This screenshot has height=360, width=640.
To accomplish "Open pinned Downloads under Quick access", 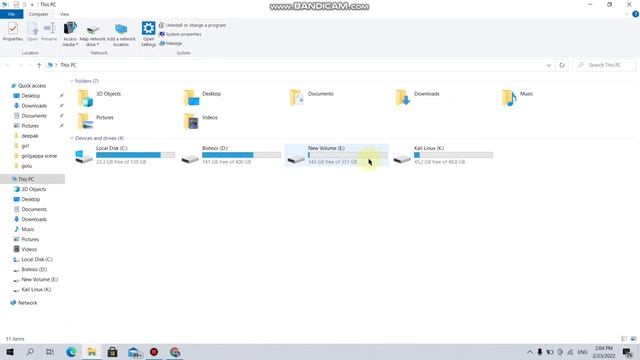I will coord(34,106).
